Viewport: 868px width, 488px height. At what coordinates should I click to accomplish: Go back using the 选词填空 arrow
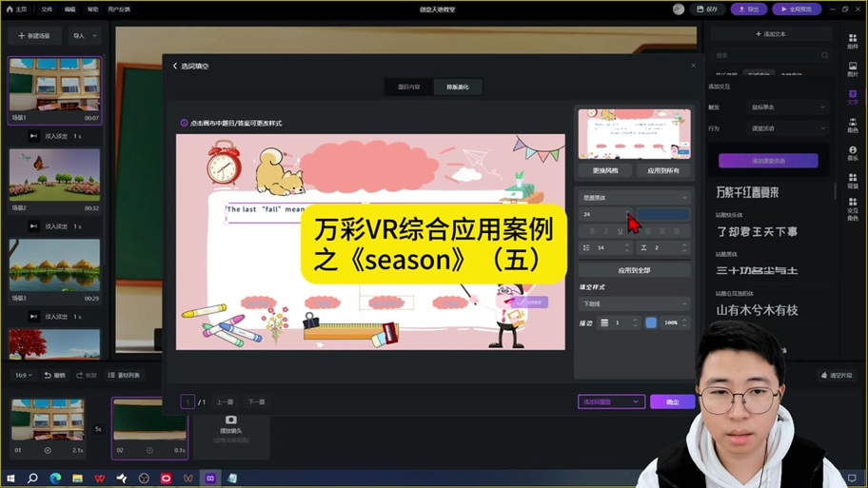point(175,66)
